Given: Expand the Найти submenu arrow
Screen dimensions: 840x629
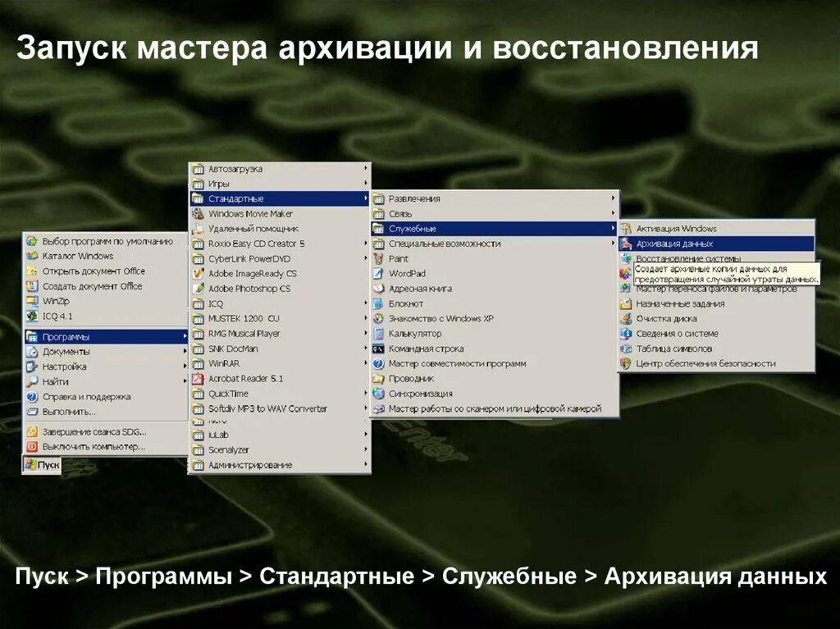Looking at the screenshot, I should point(185,381).
